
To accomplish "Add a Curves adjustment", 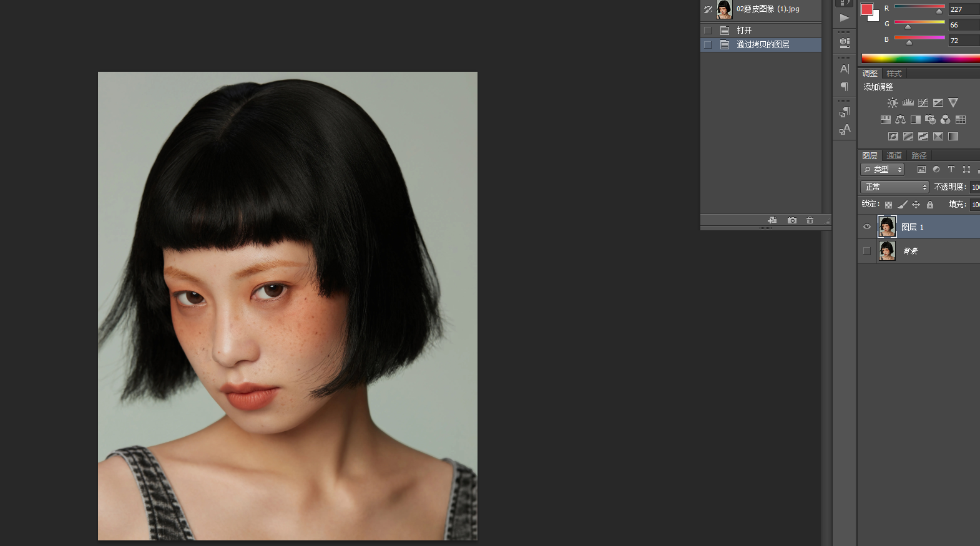I will [923, 103].
